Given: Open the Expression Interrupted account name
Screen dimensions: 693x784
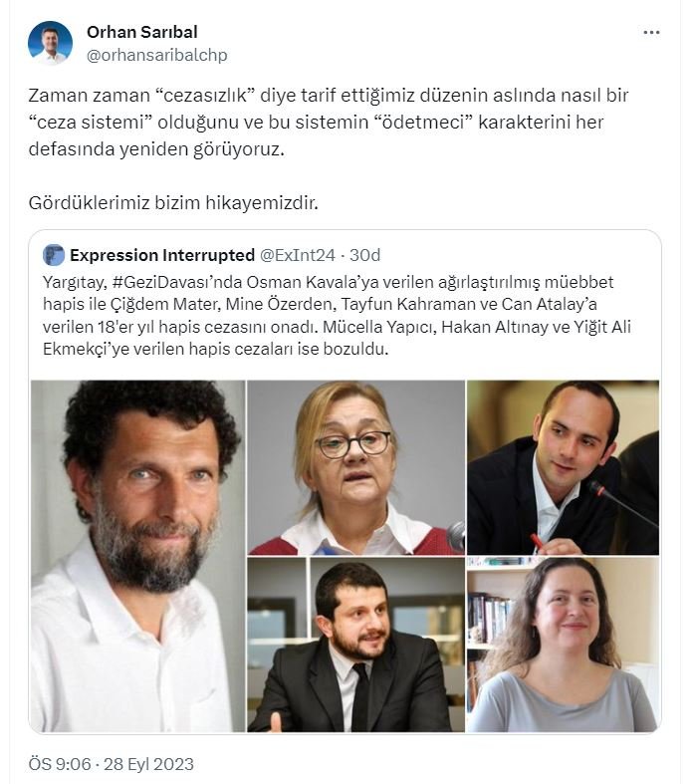Looking at the screenshot, I should (x=162, y=255).
